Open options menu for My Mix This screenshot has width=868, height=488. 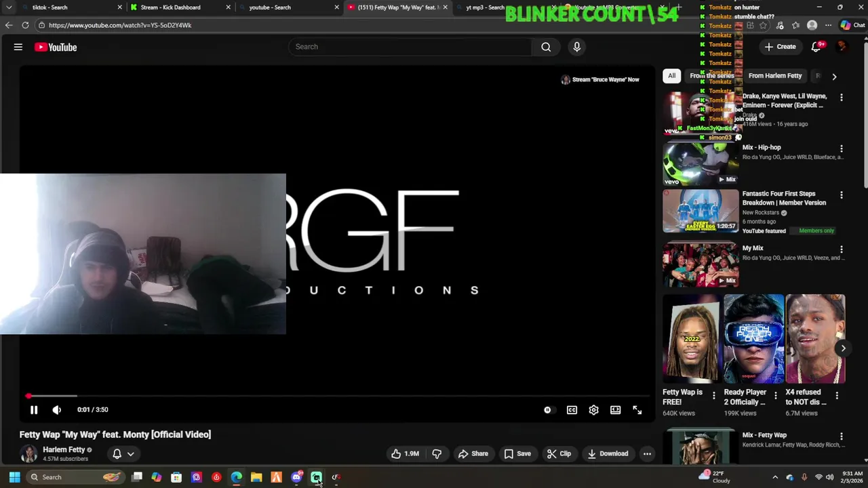pyautogui.click(x=842, y=249)
